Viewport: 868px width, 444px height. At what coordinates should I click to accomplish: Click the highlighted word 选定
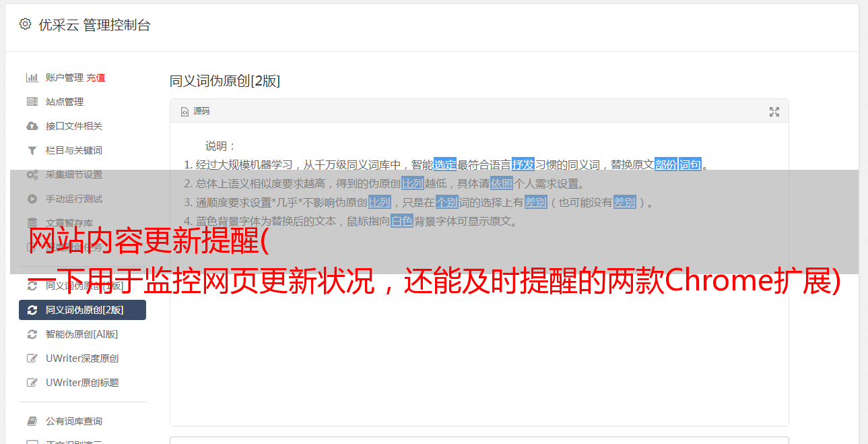click(445, 164)
